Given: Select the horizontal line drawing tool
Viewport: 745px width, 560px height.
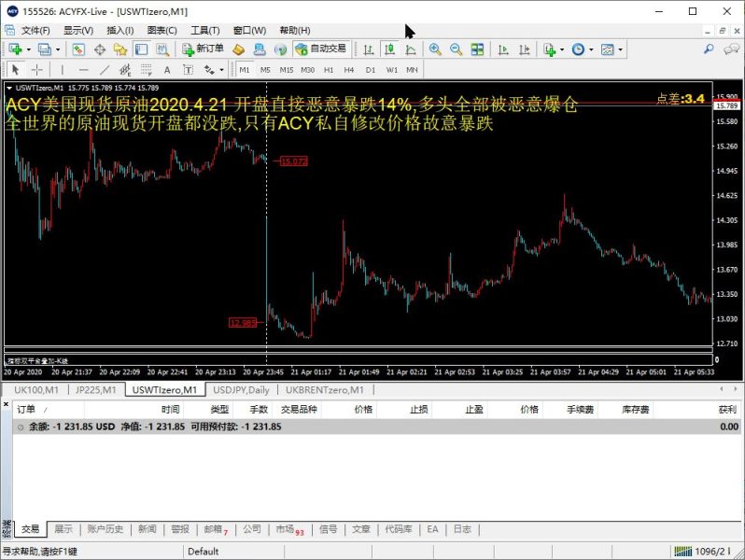Looking at the screenshot, I should tap(84, 70).
